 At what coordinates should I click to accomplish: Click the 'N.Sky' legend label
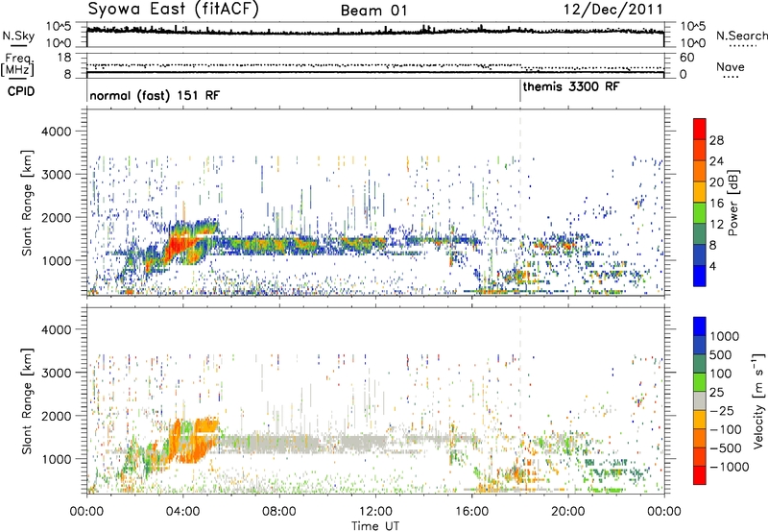tap(18, 36)
